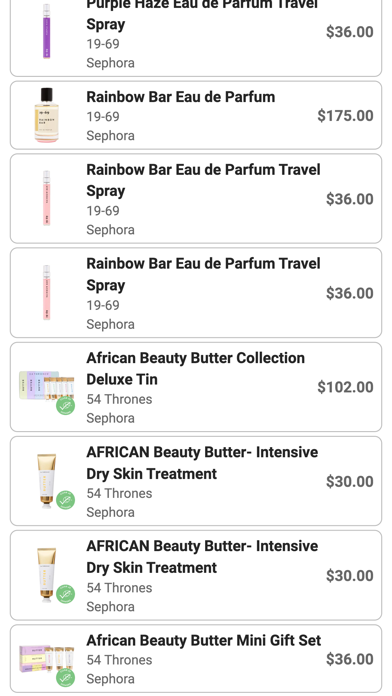Screen dimensions: 392x696
Task: Tap the Sephora label under the Mini Gift Set
Action: click(x=110, y=679)
